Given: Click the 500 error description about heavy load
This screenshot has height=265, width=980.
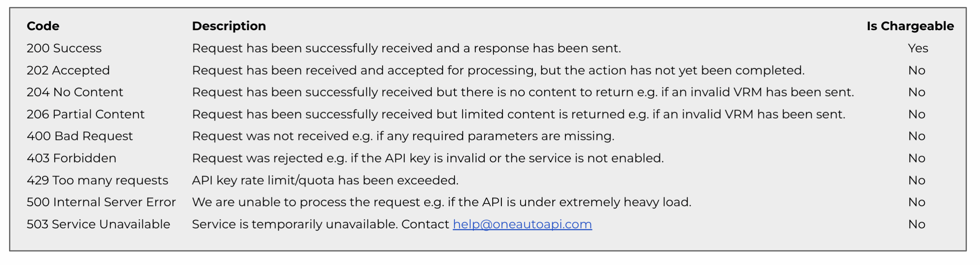Looking at the screenshot, I should pos(441,202).
